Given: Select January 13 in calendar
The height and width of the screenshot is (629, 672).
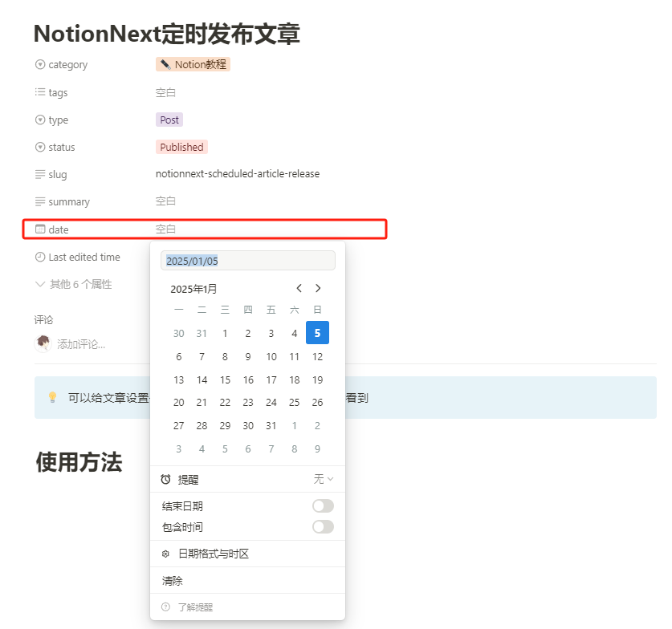Looking at the screenshot, I should [x=179, y=379].
